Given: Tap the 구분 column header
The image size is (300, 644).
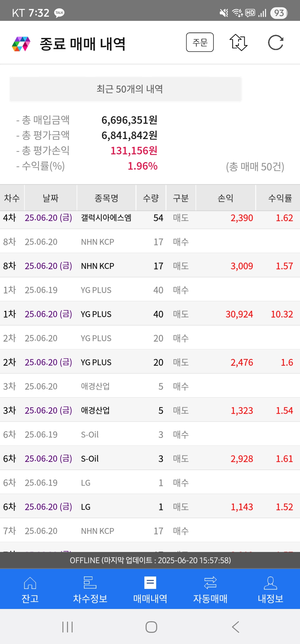Looking at the screenshot, I should [x=181, y=198].
